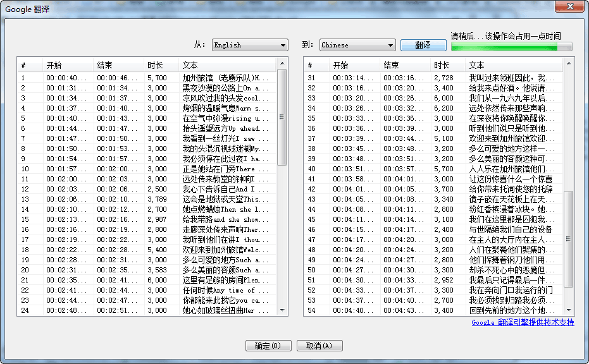Viewport: 589px width, 364px height.
Task: Click the left list # column header
Action: point(30,65)
